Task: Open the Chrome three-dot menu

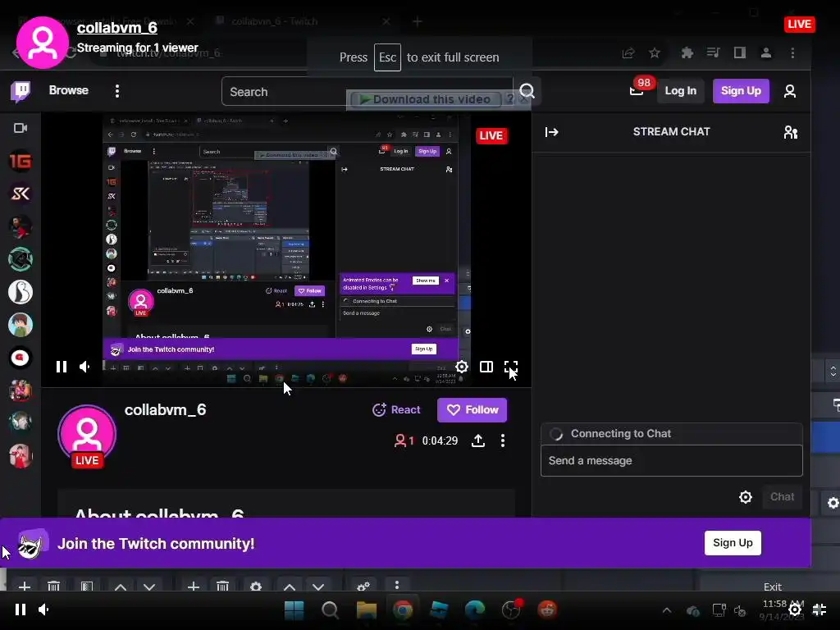Action: click(793, 52)
